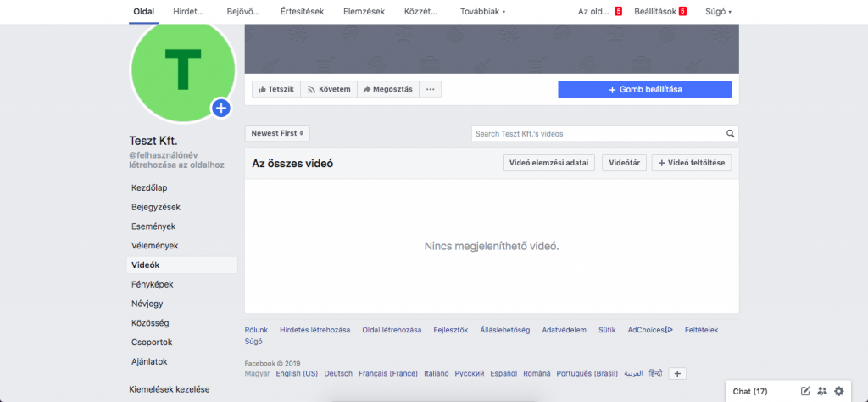This screenshot has width=868, height=402.
Task: Expand the Súgó dropdown in top bar
Action: coord(718,12)
